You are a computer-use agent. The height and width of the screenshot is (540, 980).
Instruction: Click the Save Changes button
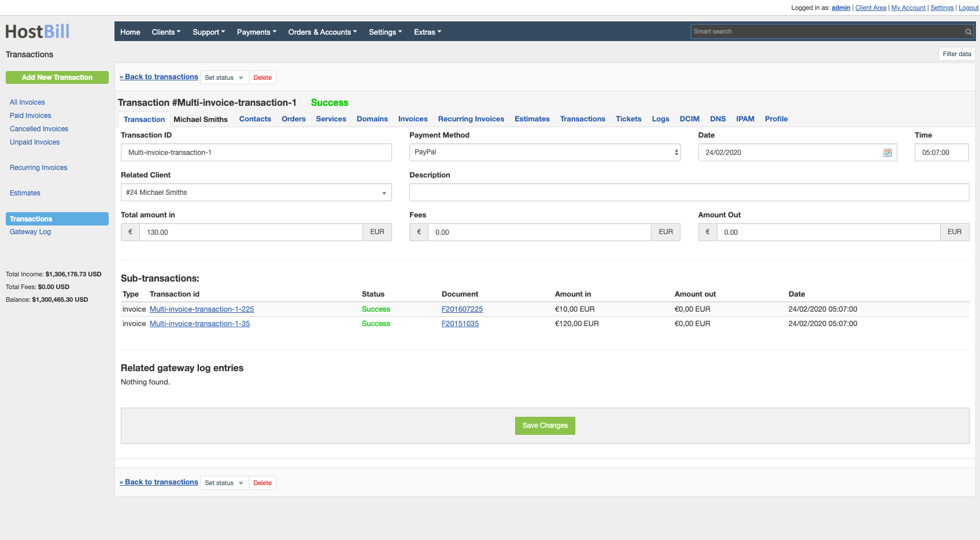click(545, 426)
